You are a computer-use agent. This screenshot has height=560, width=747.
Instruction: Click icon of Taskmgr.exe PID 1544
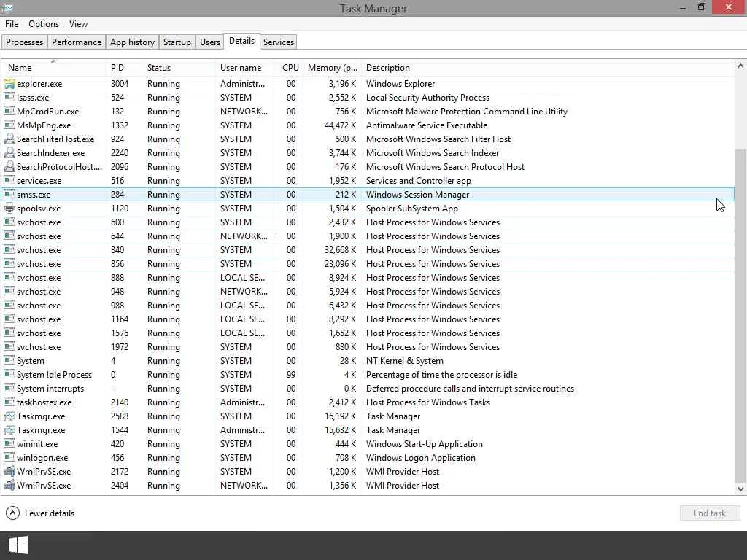click(9, 430)
